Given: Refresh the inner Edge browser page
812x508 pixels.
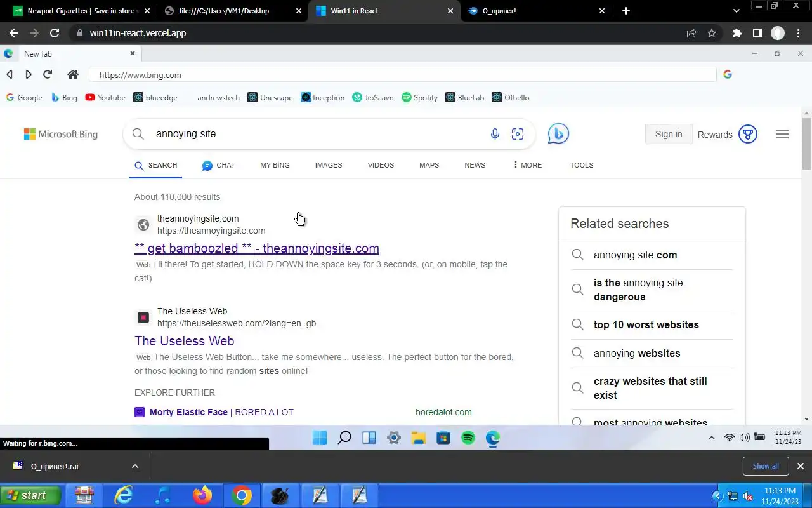Looking at the screenshot, I should 48,74.
